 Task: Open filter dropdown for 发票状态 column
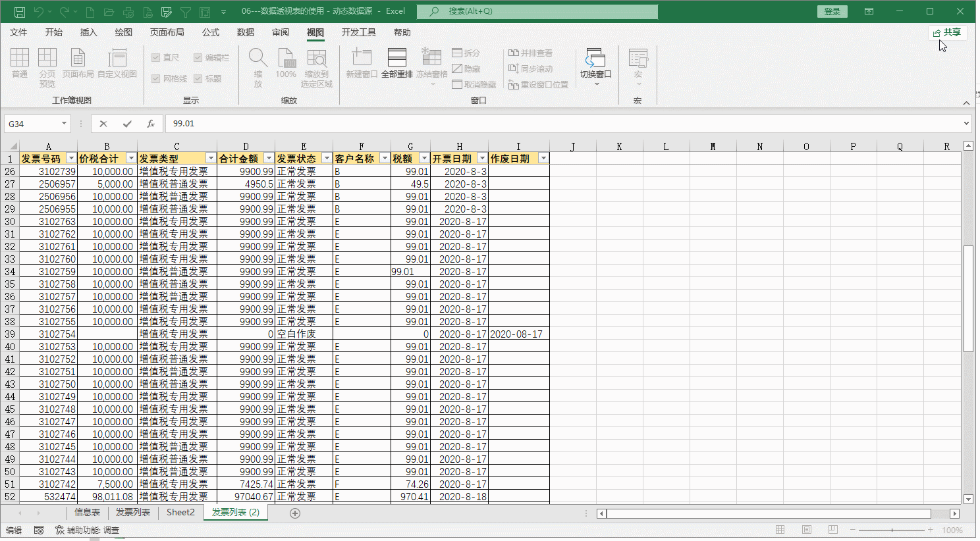click(x=327, y=159)
